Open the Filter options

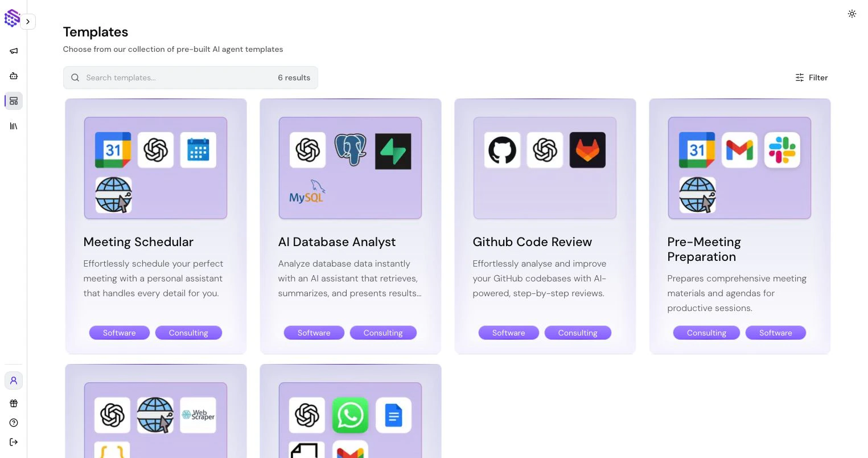(811, 77)
